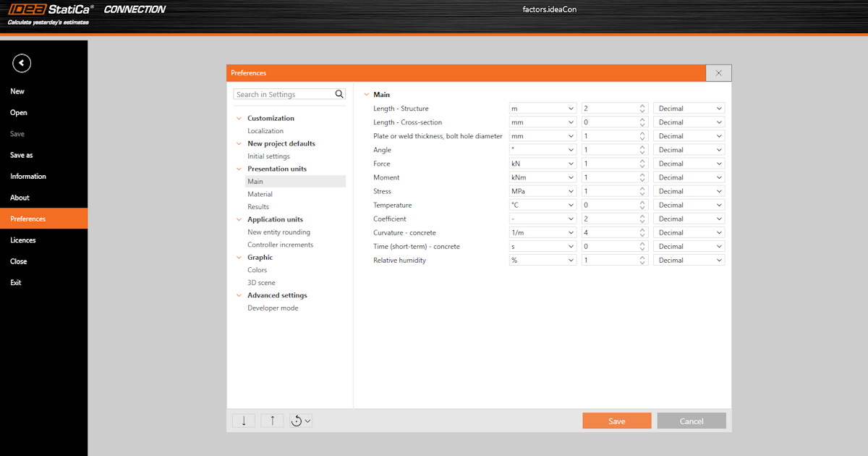This screenshot has height=456, width=868.
Task: Click the import settings down-arrow button
Action: [x=244, y=421]
